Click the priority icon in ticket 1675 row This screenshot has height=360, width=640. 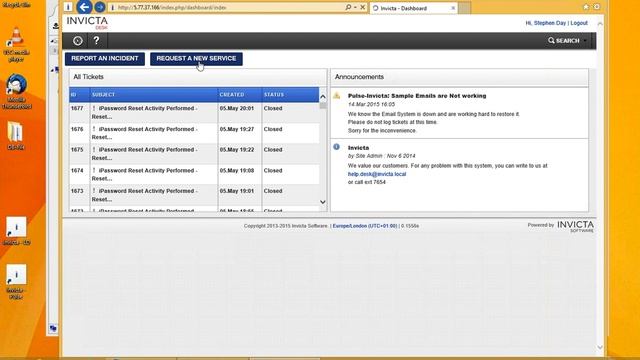coord(94,150)
